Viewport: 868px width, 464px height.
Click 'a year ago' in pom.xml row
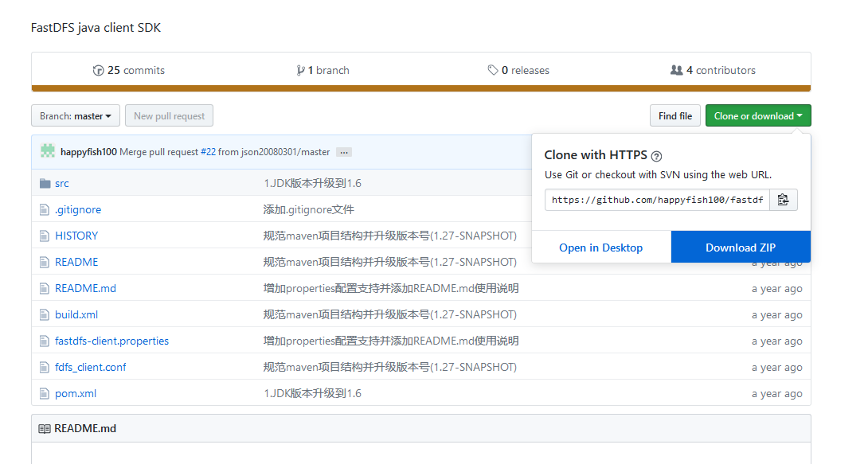coord(776,394)
